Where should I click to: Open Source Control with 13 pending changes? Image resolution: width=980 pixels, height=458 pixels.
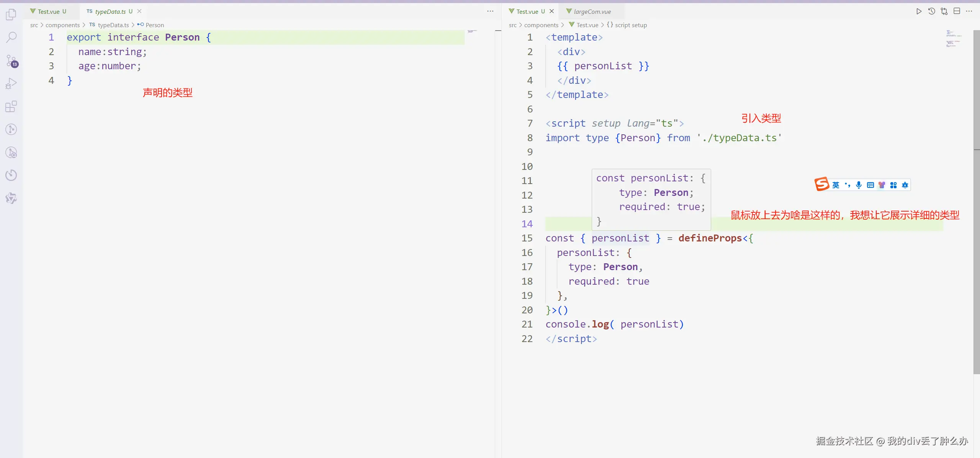[x=11, y=60]
